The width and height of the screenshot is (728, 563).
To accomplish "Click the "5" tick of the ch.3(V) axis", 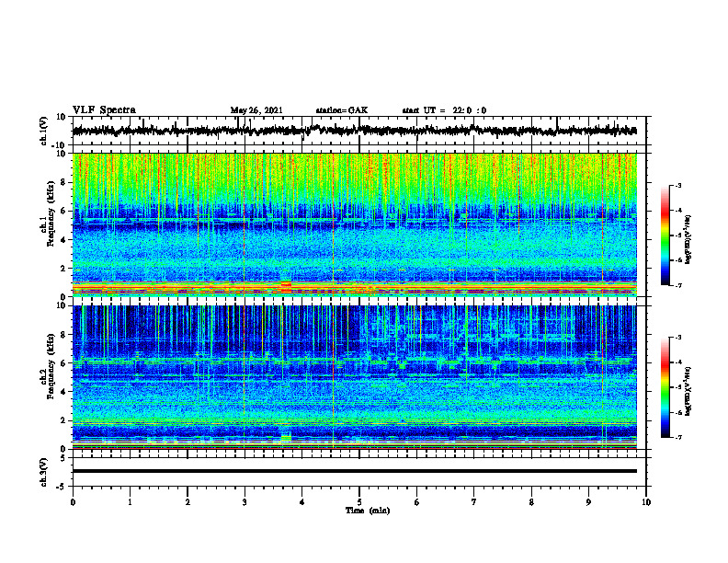I will 64,457.
